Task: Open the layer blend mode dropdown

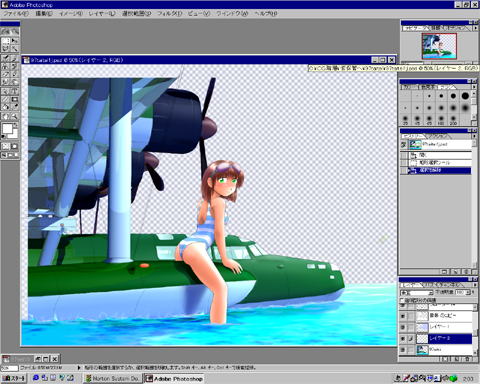Action: point(417,292)
